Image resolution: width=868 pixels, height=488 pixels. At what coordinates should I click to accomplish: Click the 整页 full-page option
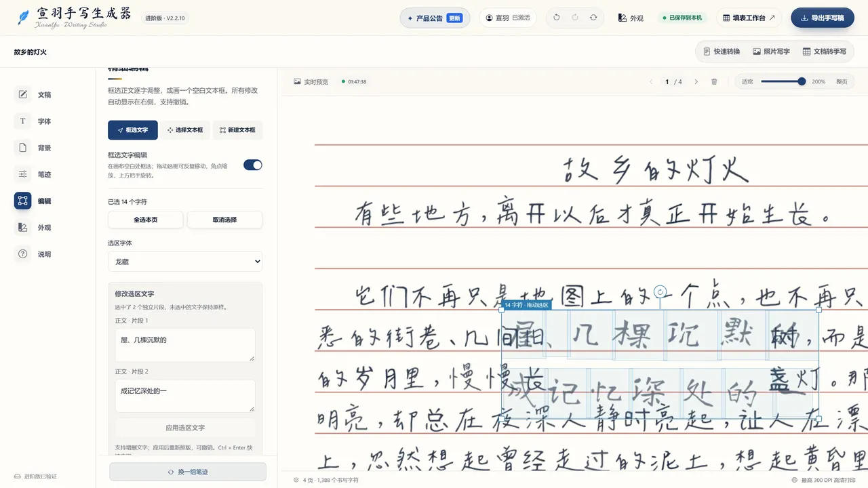click(x=842, y=81)
